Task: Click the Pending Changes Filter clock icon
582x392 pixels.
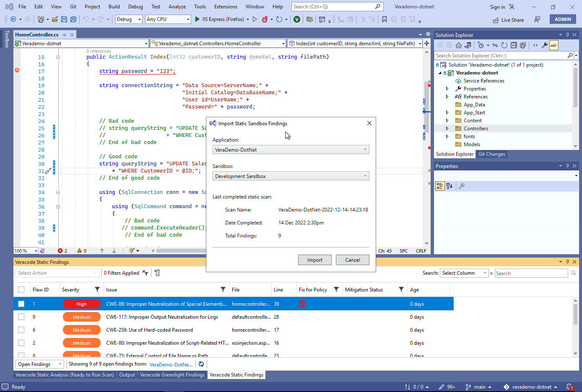Action: pyautogui.click(x=481, y=45)
